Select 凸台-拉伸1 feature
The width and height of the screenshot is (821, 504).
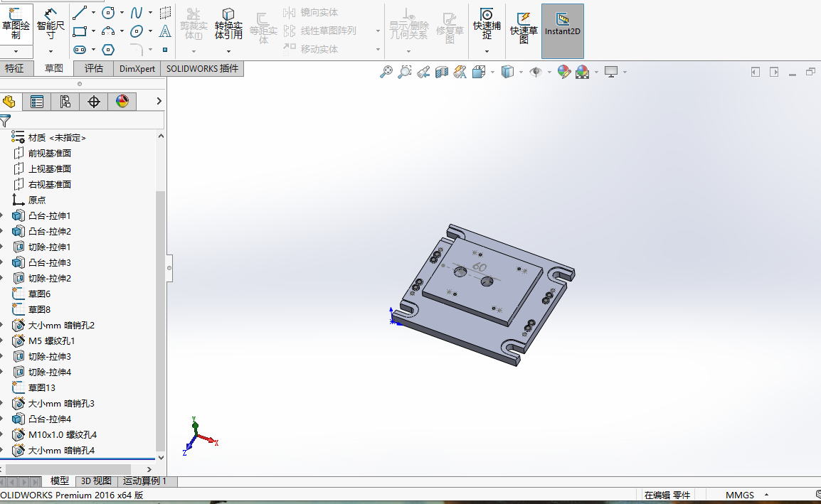49,215
